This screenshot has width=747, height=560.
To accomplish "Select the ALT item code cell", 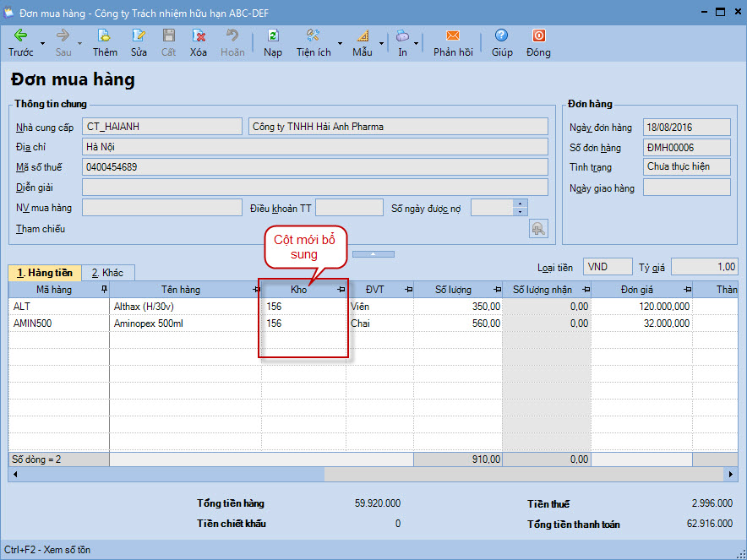I will pyautogui.click(x=59, y=307).
